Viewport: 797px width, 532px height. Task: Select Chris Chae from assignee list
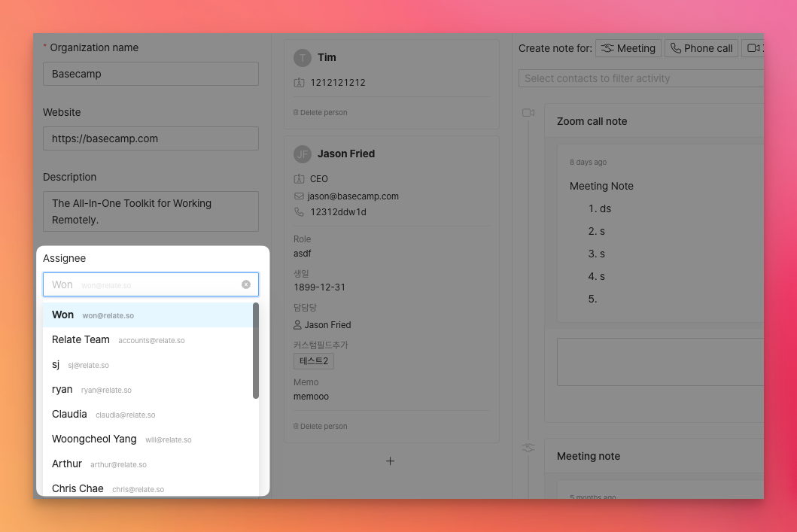(148, 488)
